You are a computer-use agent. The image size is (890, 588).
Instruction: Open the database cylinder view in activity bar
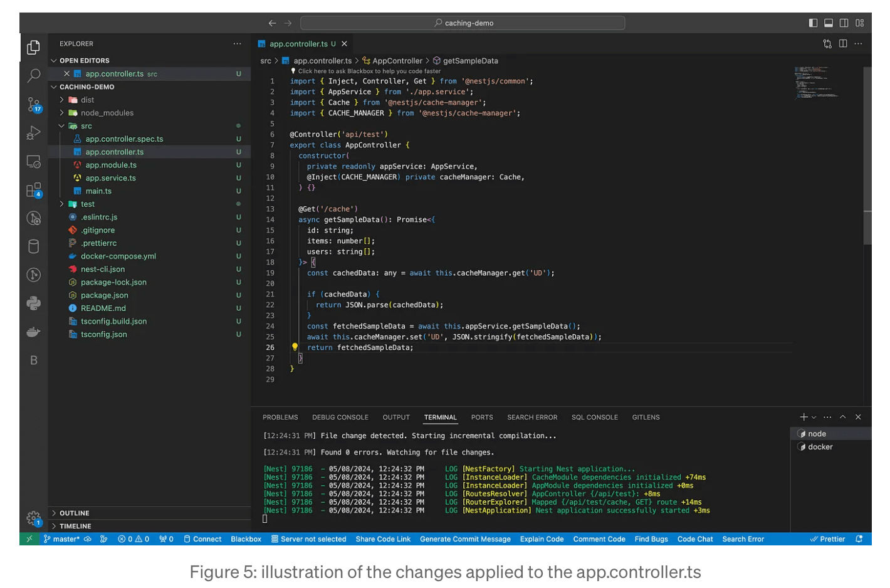coord(33,246)
